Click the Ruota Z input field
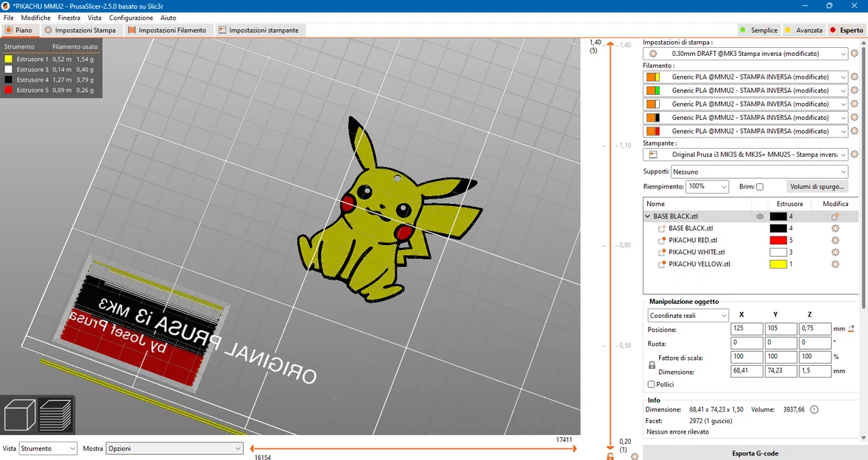868x460 pixels. (815, 343)
